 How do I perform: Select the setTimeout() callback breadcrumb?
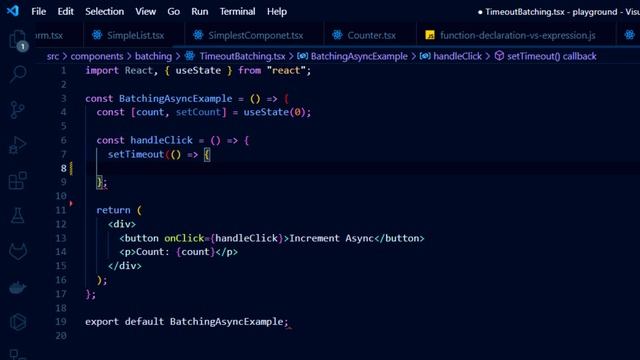552,56
